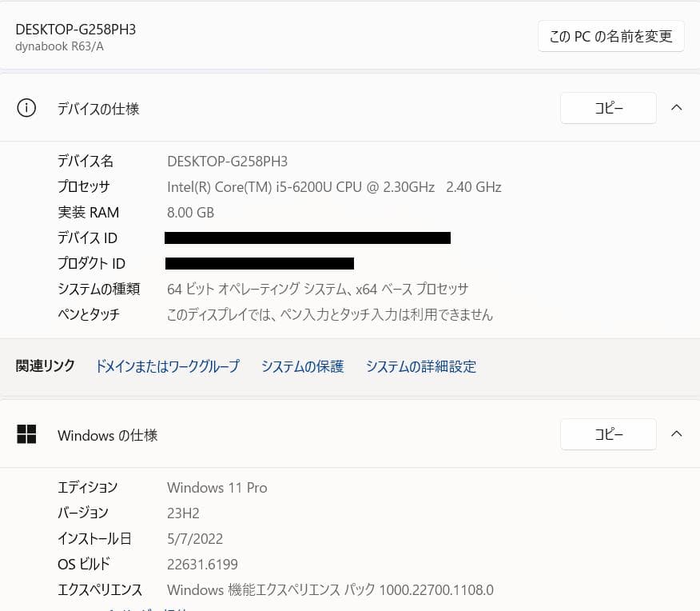Screen dimensions: 700x611
Task: Click the 関連リンク section heading
Action: (45, 365)
